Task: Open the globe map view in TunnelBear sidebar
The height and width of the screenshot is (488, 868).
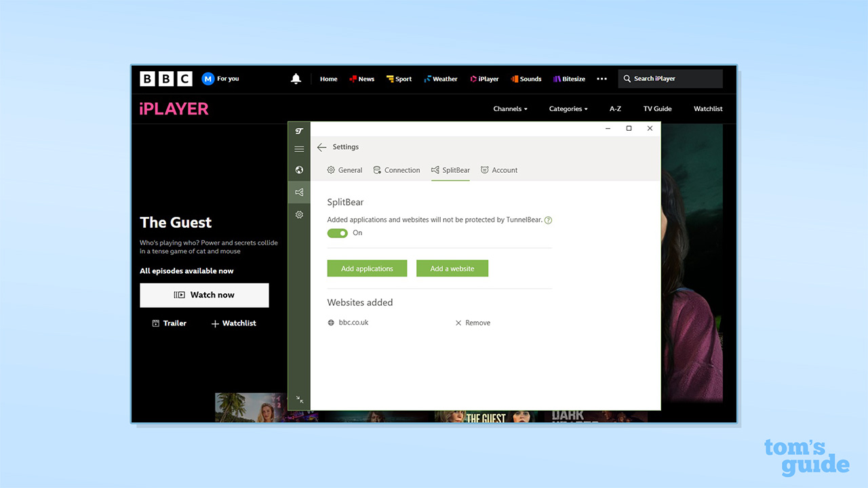Action: (x=299, y=170)
